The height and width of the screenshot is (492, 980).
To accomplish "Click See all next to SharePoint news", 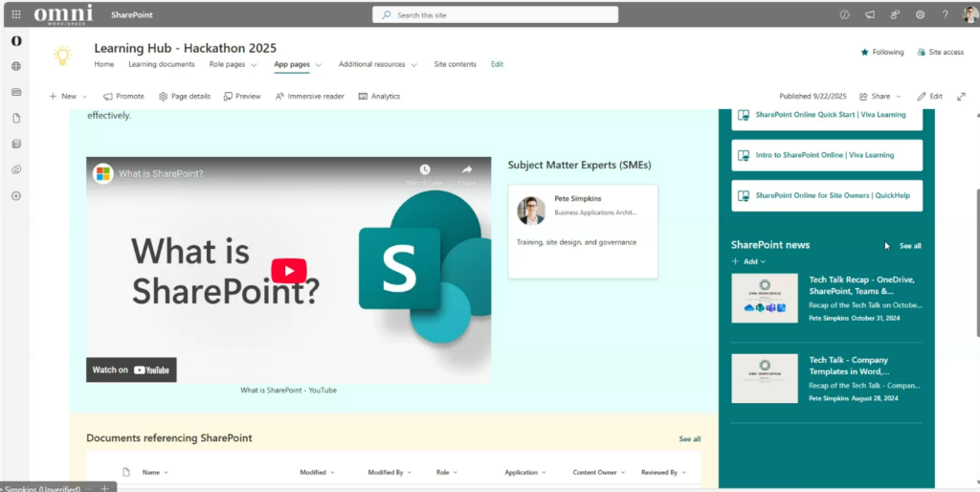I will pyautogui.click(x=910, y=246).
